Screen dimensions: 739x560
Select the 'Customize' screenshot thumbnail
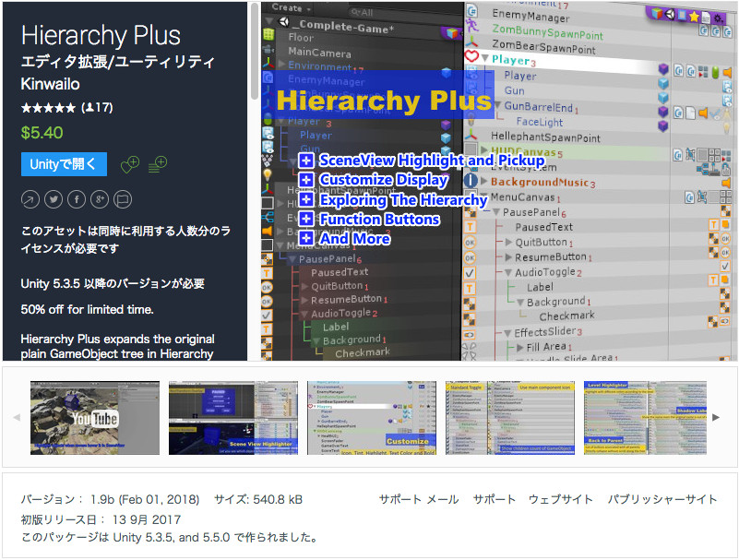(372, 418)
